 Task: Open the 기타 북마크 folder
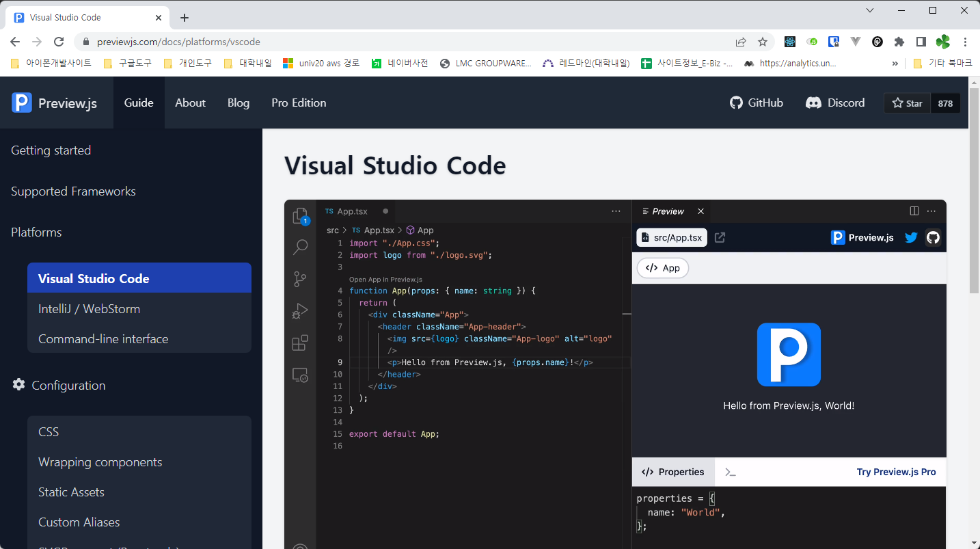coord(943,63)
